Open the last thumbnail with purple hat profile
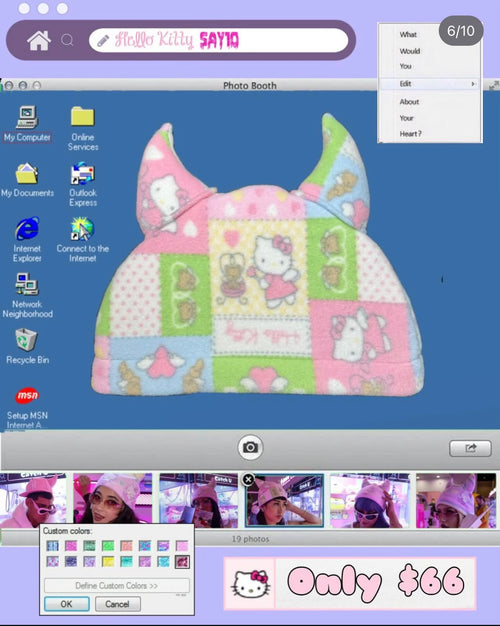Screen dimensions: 500x626 coord(456,500)
